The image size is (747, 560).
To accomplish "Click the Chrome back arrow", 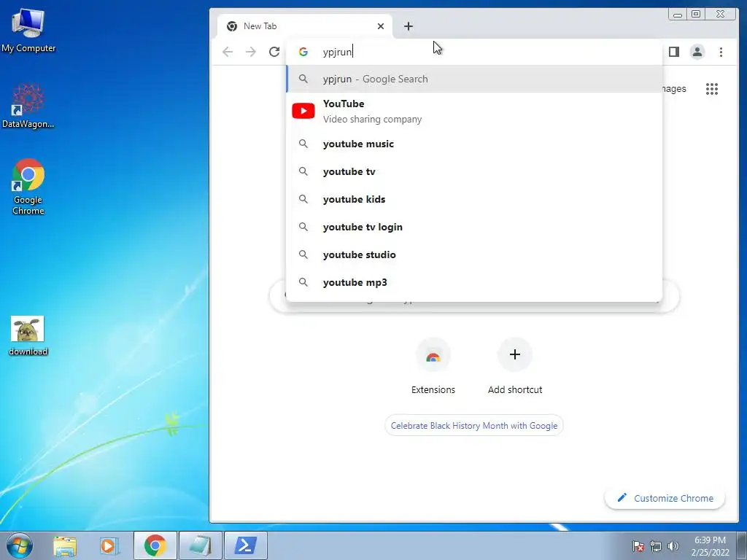I will pyautogui.click(x=228, y=52).
